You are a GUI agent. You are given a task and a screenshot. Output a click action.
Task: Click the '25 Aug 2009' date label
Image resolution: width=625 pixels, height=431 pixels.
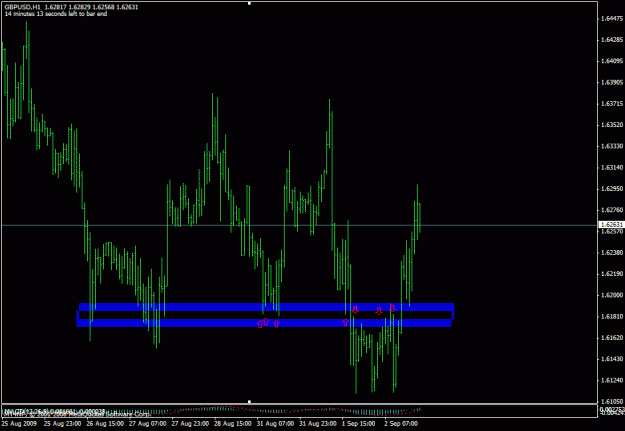coord(19,423)
